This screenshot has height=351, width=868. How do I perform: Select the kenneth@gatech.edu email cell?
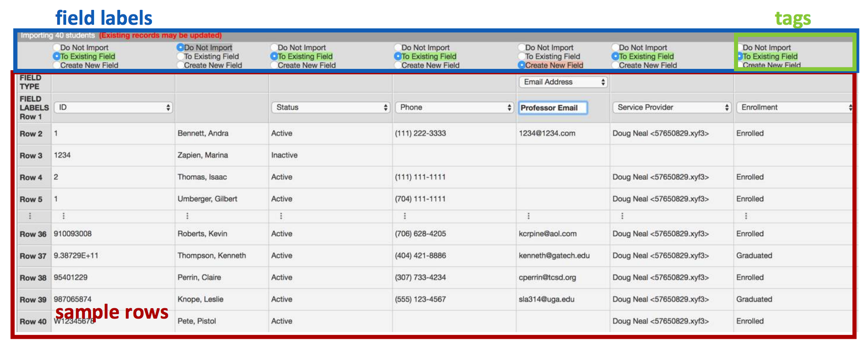(554, 256)
